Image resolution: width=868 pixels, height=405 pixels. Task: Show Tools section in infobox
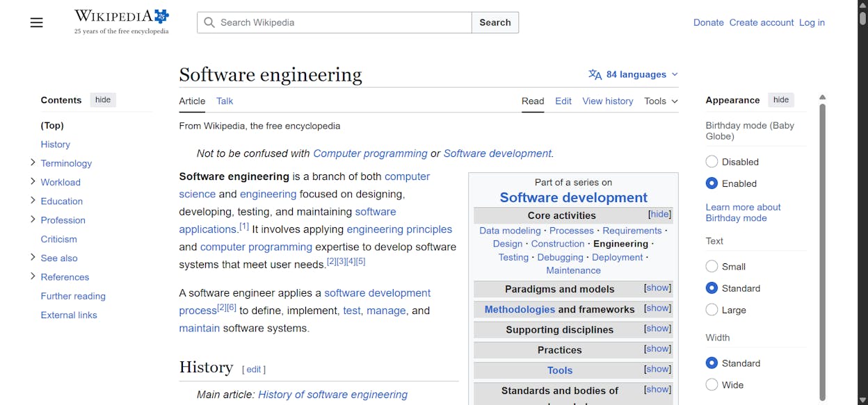[657, 369]
